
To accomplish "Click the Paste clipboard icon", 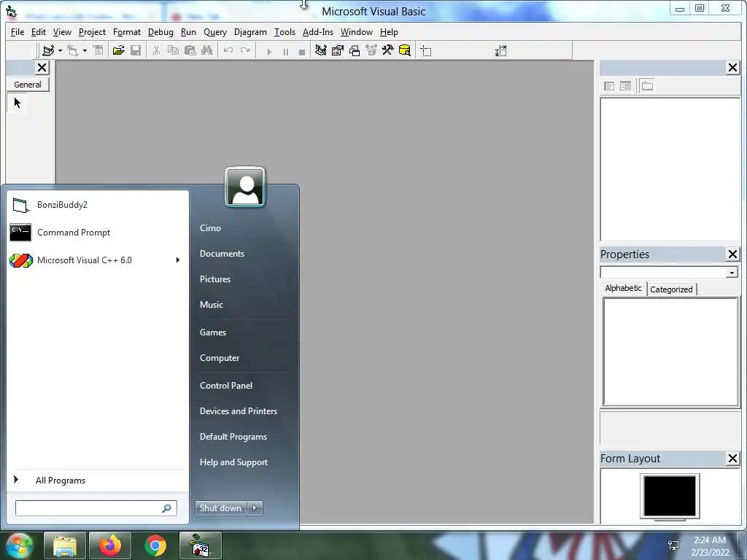I will pos(190,50).
